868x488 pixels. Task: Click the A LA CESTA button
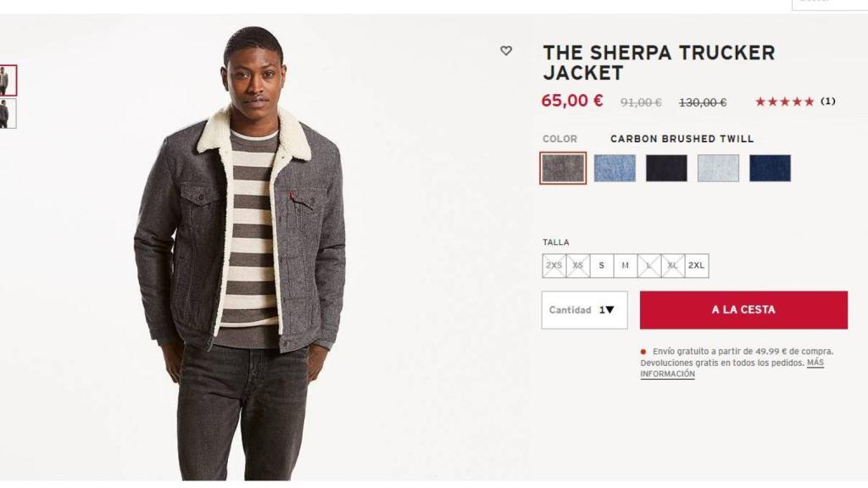[743, 309]
